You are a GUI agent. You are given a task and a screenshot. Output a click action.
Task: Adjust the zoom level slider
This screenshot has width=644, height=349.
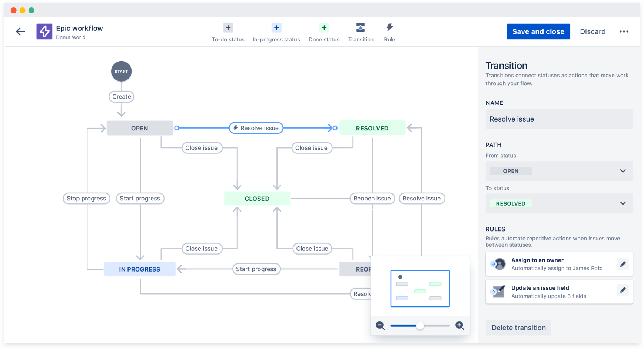tap(420, 326)
